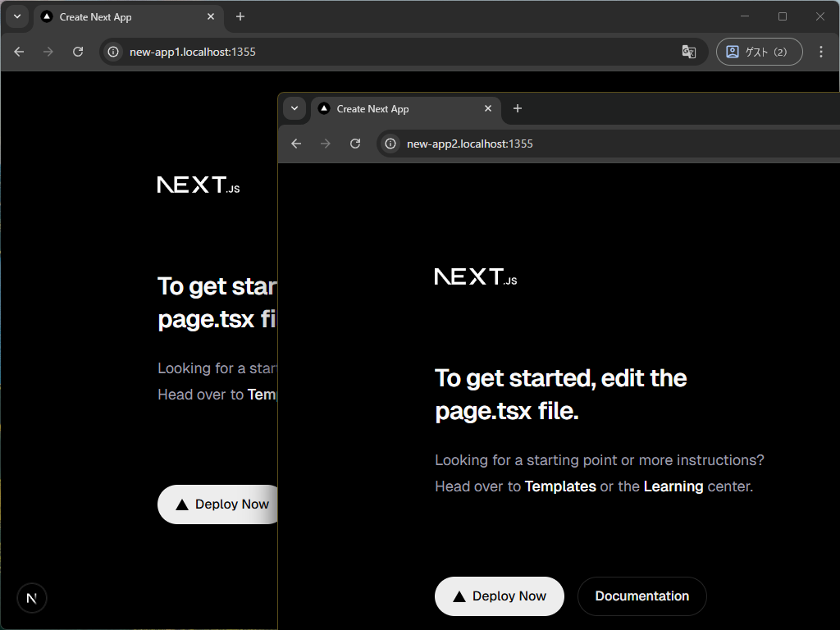This screenshot has width=840, height=630.
Task: Close the new-app1 browser window
Action: tap(819, 16)
